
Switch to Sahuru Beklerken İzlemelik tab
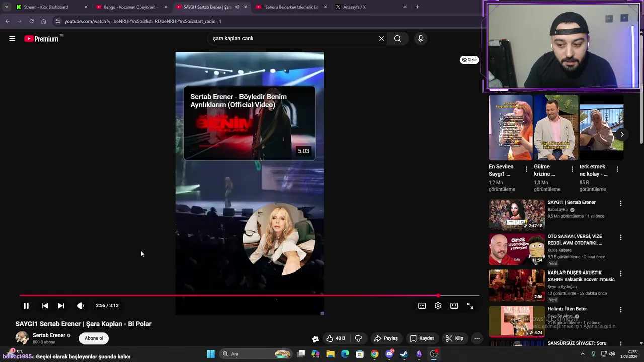point(291,7)
